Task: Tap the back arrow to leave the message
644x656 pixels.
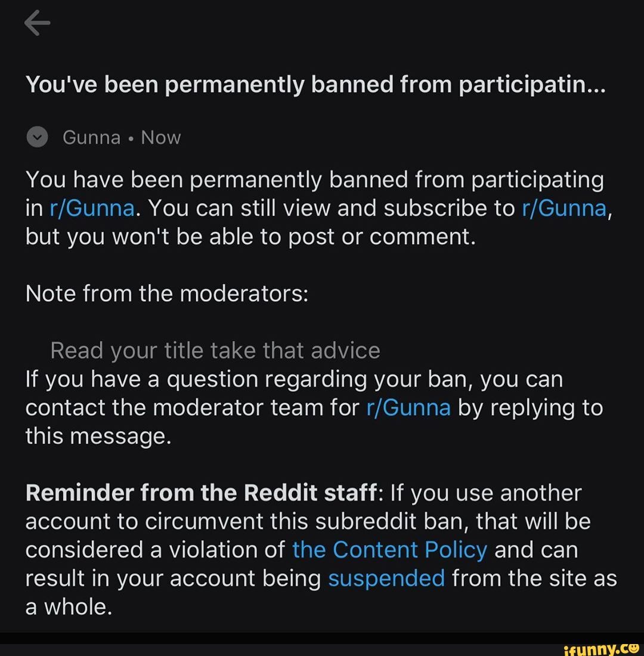Action: tap(36, 23)
